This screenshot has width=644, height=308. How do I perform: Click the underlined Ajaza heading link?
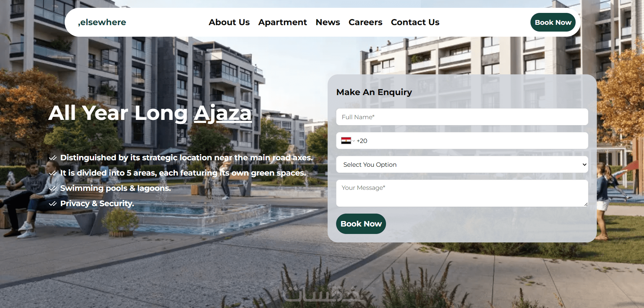pos(223,113)
